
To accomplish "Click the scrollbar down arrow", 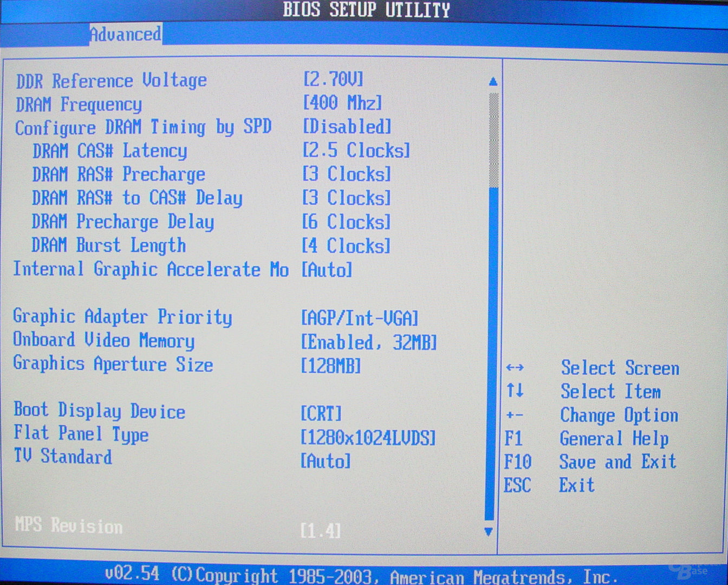I will tap(489, 531).
